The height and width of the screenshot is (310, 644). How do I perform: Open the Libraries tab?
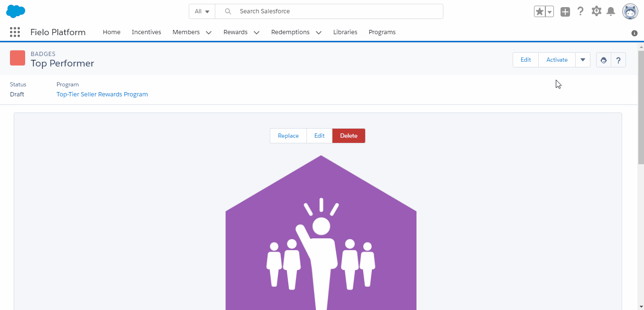click(x=345, y=32)
